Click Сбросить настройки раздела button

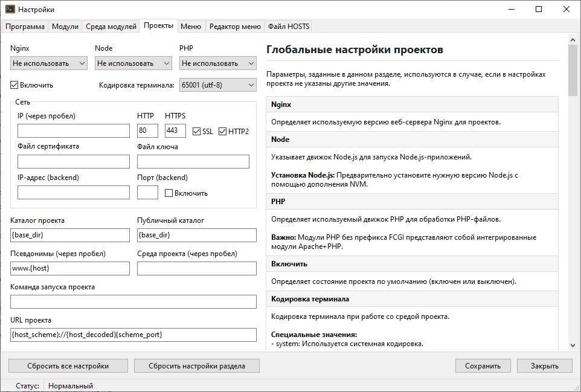point(197,365)
